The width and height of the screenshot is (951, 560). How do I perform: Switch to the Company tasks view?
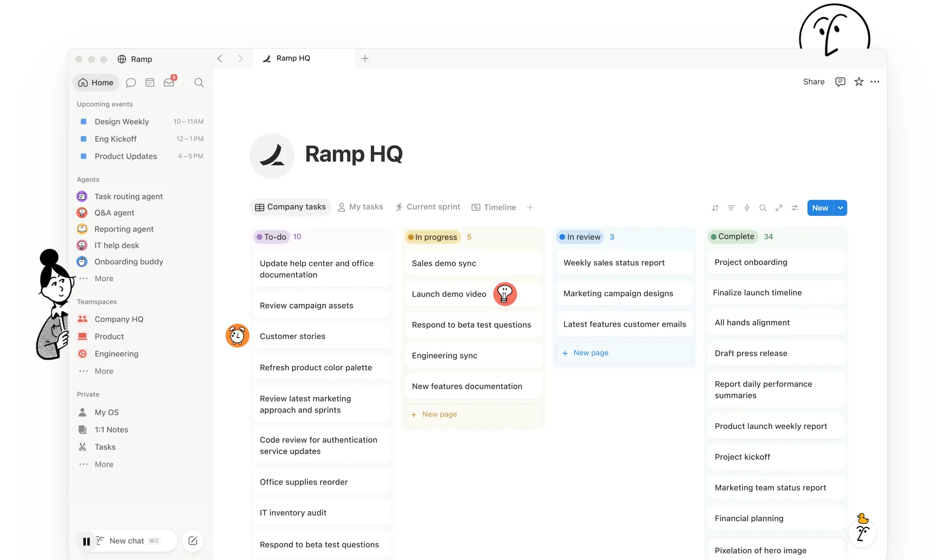(x=290, y=207)
